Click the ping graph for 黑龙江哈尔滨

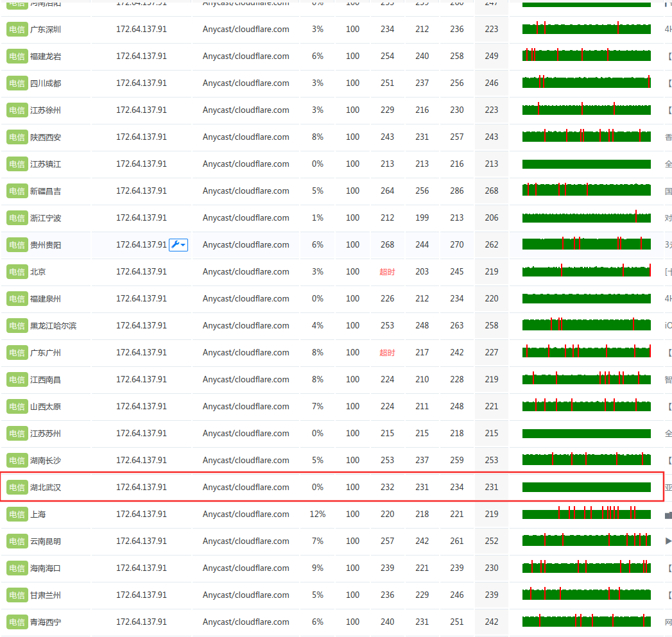pos(586,325)
